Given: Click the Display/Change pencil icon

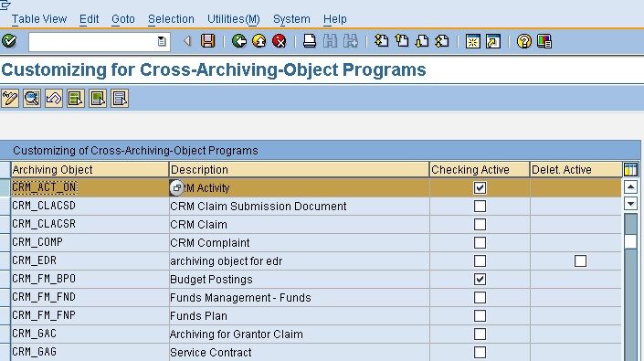Looking at the screenshot, I should pos(10,99).
